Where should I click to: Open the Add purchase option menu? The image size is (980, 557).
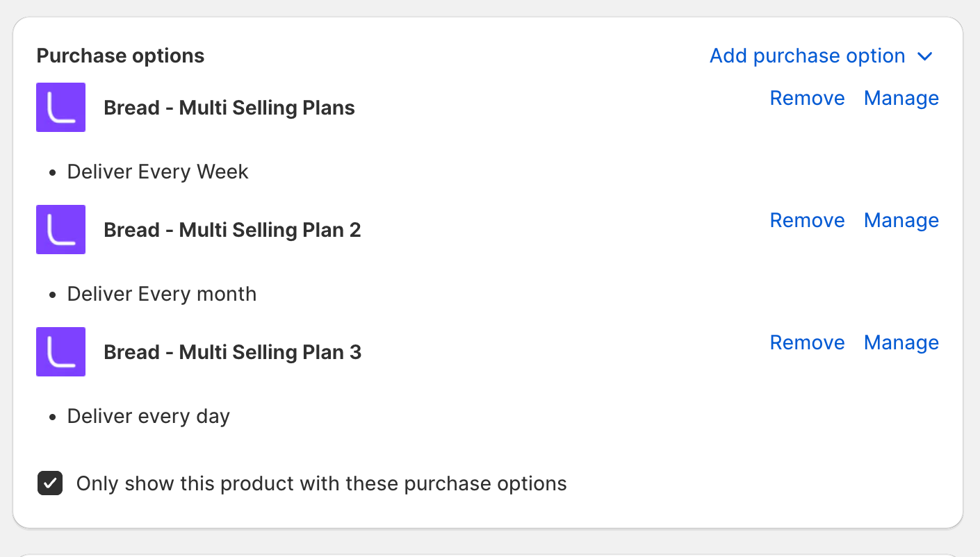(x=807, y=56)
